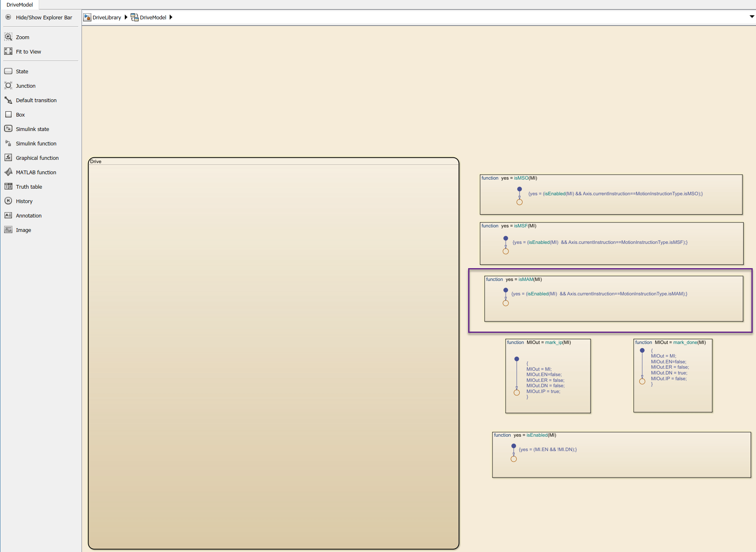This screenshot has height=552, width=756.
Task: Expand the arrow after DriveLibrary breadcrumb
Action: click(x=126, y=17)
